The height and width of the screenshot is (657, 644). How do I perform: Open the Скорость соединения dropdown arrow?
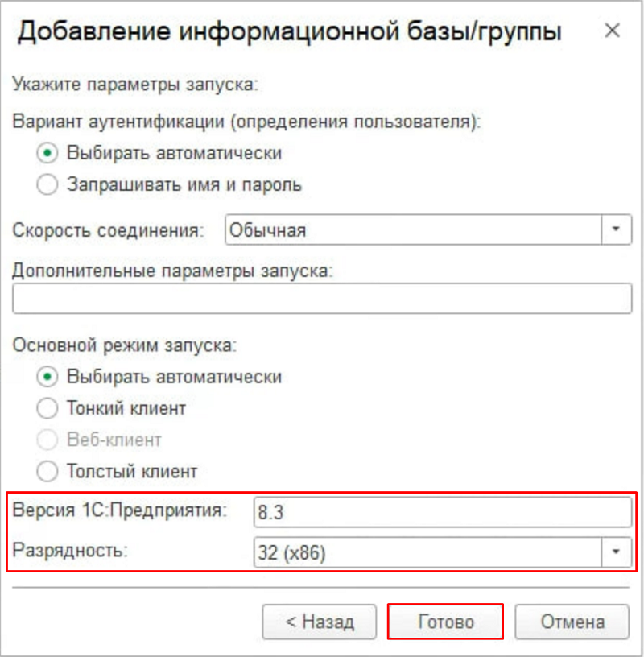(616, 229)
